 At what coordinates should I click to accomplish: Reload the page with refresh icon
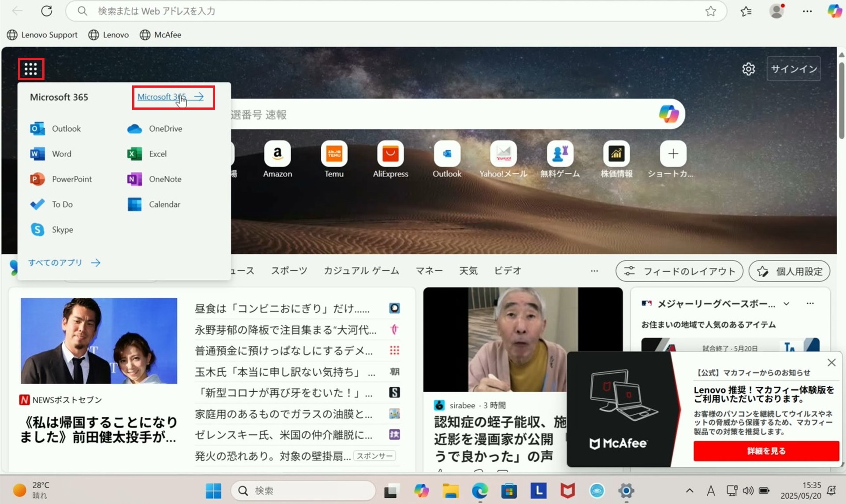(47, 11)
